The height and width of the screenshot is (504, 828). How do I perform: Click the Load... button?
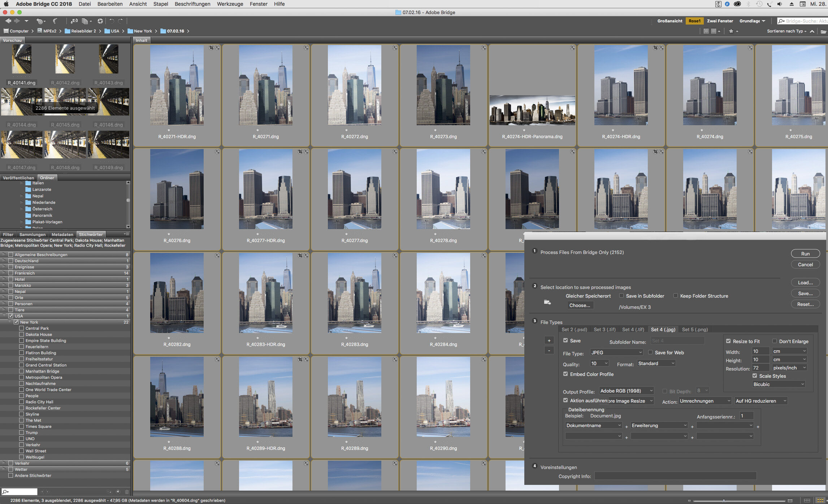pos(805,282)
